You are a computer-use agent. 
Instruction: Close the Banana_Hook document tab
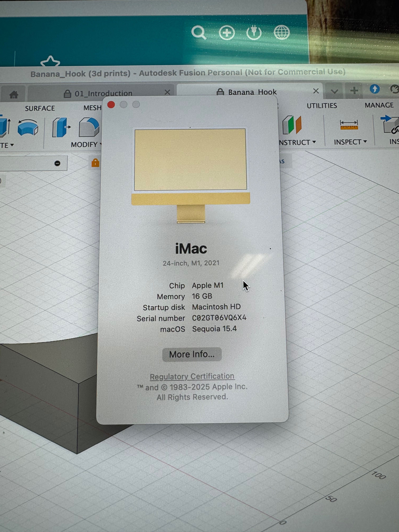tap(316, 91)
